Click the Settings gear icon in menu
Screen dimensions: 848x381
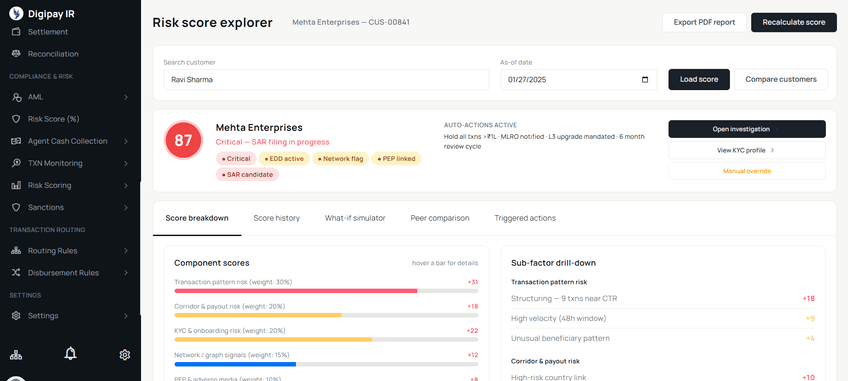[x=16, y=316]
